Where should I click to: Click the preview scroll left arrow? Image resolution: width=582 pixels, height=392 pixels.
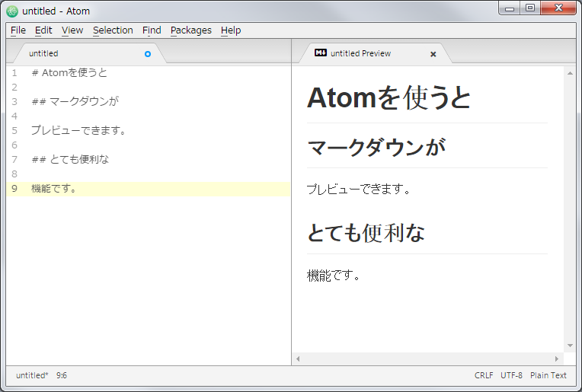pos(298,359)
